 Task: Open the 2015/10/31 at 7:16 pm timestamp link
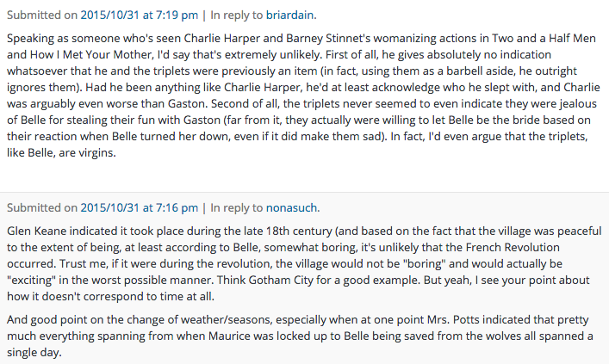tap(139, 208)
